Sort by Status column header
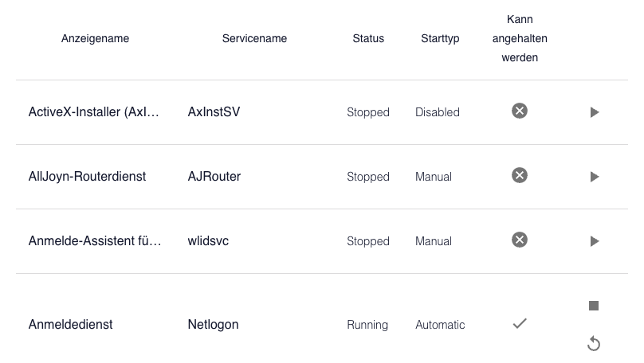The width and height of the screenshot is (644, 363). [x=368, y=38]
